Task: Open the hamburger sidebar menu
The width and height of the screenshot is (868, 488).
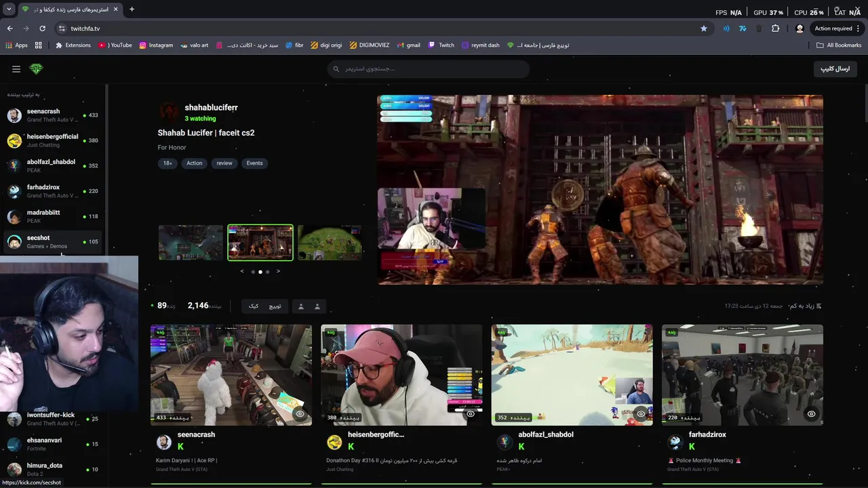Action: (16, 68)
